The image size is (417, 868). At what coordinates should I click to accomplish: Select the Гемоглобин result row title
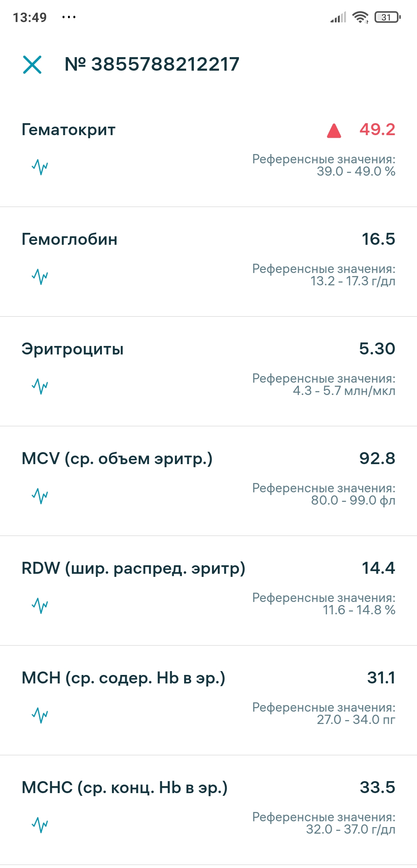coord(69,239)
